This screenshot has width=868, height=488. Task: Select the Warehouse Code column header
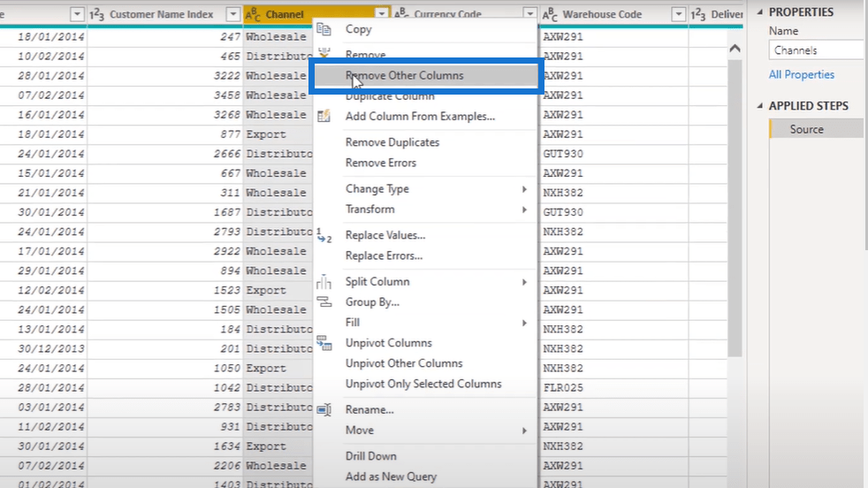[x=613, y=14]
